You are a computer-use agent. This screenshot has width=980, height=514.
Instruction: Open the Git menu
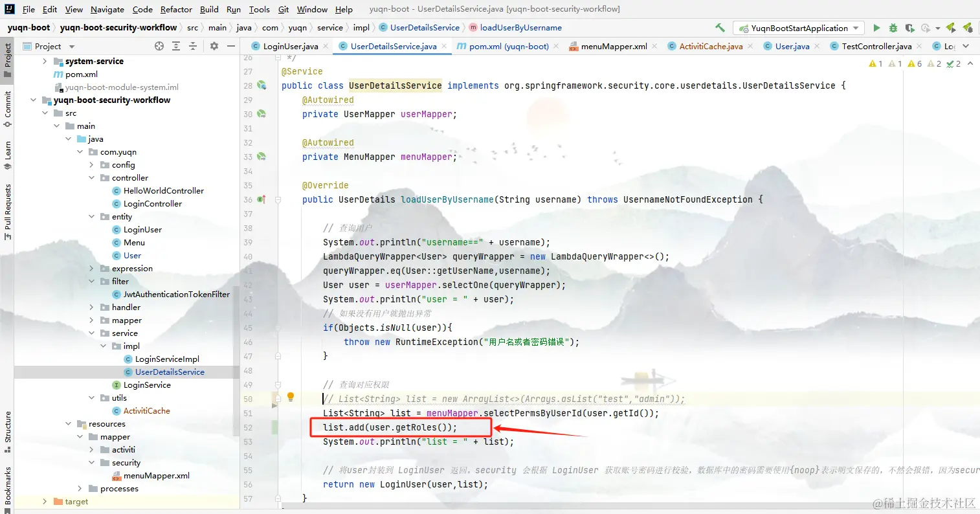click(284, 9)
